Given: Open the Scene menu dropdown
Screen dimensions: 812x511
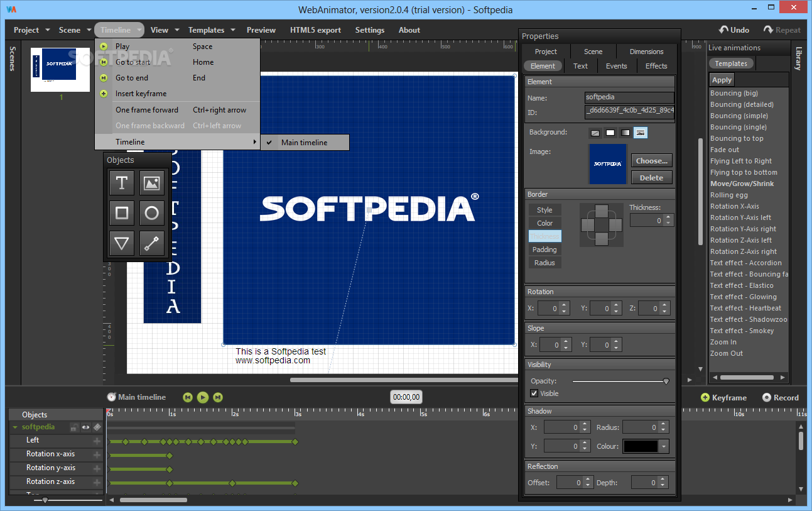Looking at the screenshot, I should tap(74, 30).
